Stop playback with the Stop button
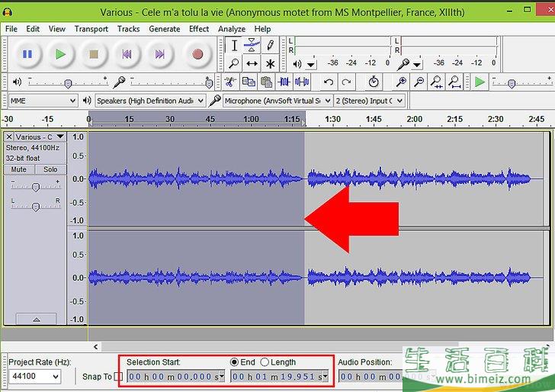The height and width of the screenshot is (392, 555). pos(94,54)
